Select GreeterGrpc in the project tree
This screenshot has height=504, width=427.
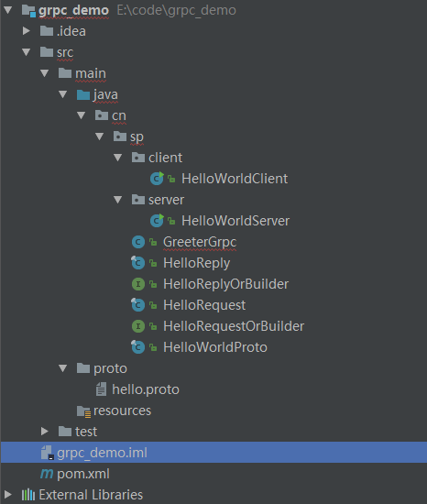click(200, 242)
